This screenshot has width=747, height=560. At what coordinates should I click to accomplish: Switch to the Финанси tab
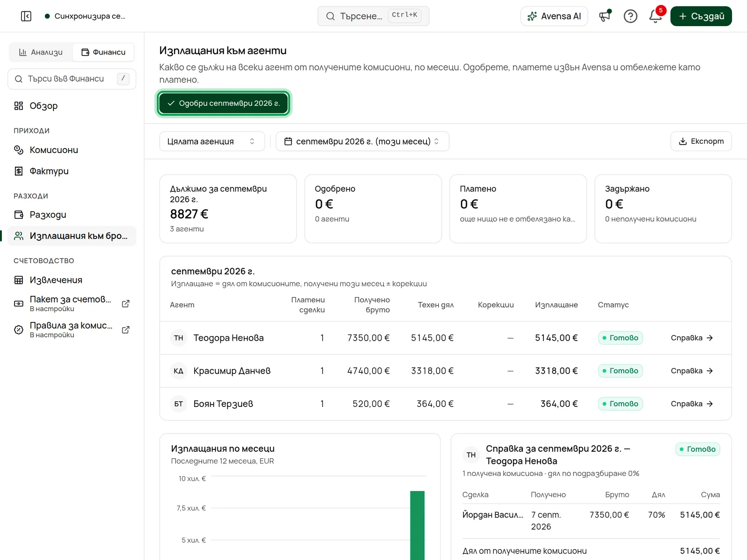103,52
